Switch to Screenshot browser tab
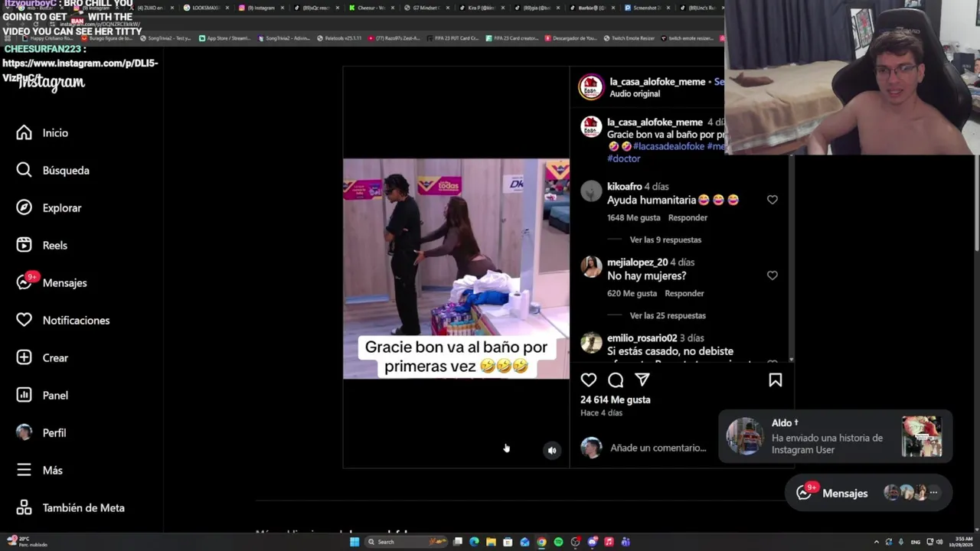This screenshot has width=980, height=551. pyautogui.click(x=646, y=8)
